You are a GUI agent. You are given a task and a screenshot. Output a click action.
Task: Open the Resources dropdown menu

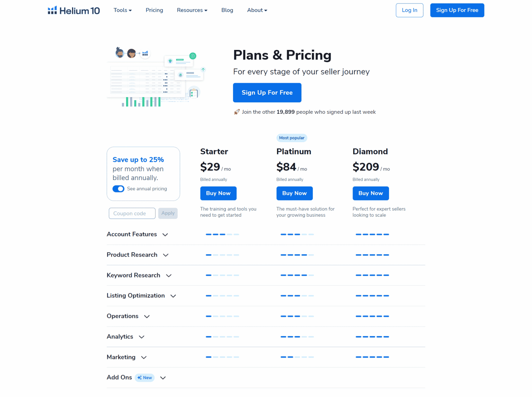coord(192,10)
